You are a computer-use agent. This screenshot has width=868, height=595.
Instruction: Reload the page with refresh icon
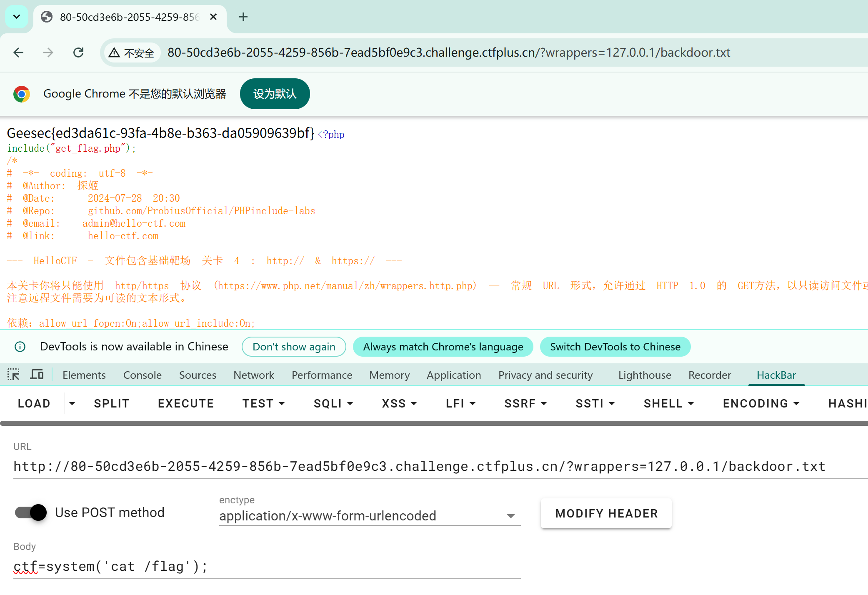[x=78, y=52]
